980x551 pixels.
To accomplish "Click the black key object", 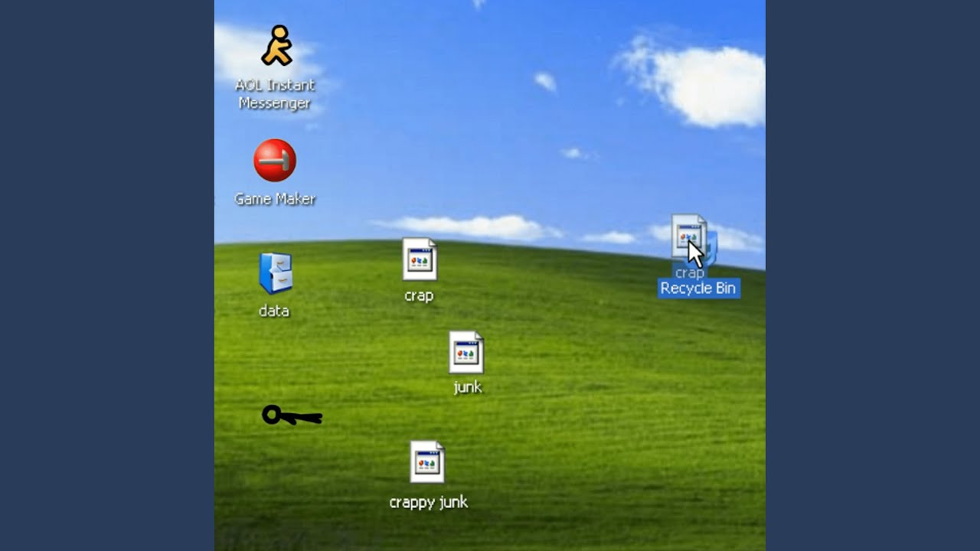I will pos(292,416).
